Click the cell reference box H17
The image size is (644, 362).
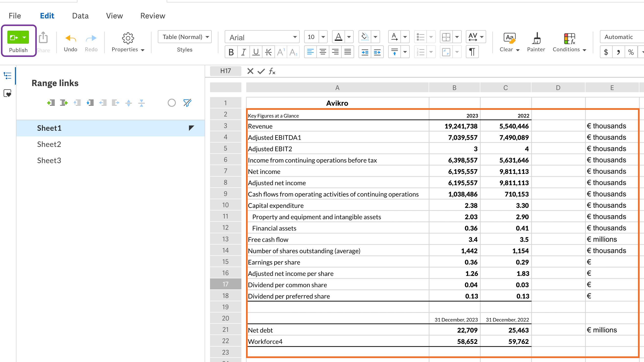[x=225, y=71]
